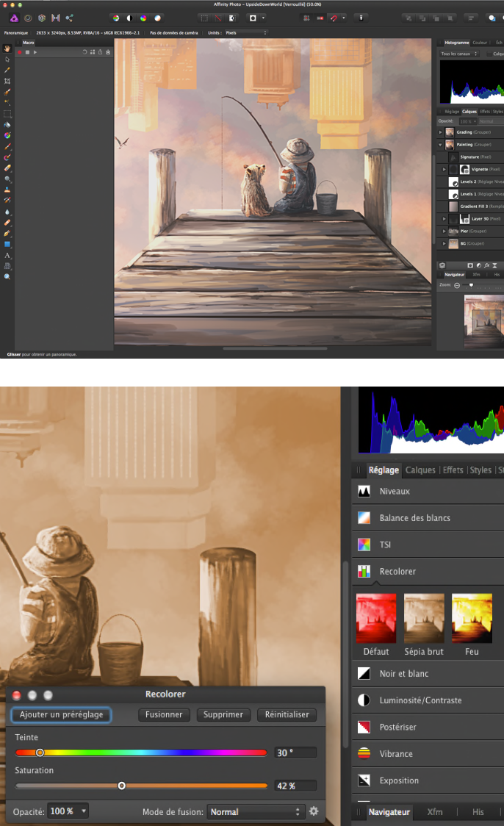The width and height of the screenshot is (504, 826).
Task: Expand the Grading group layer
Action: (440, 132)
